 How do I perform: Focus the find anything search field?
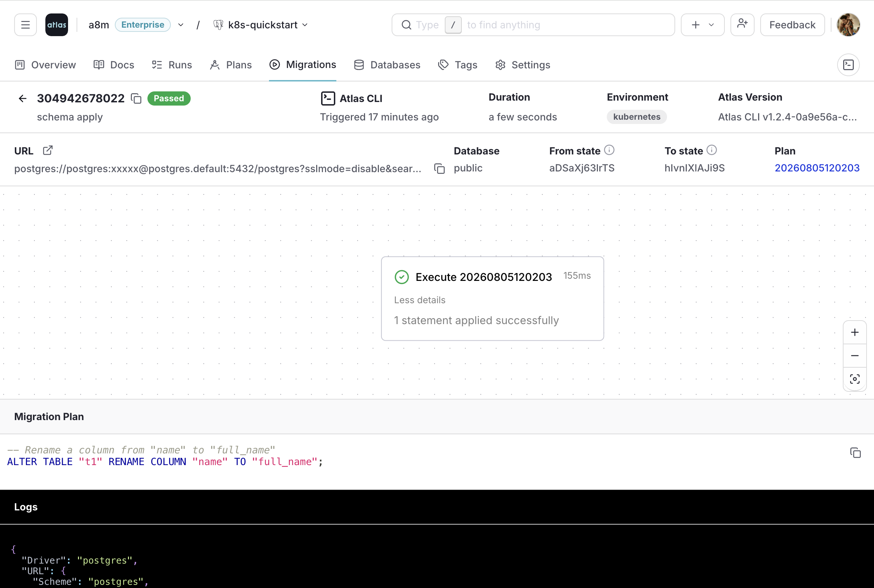point(533,25)
